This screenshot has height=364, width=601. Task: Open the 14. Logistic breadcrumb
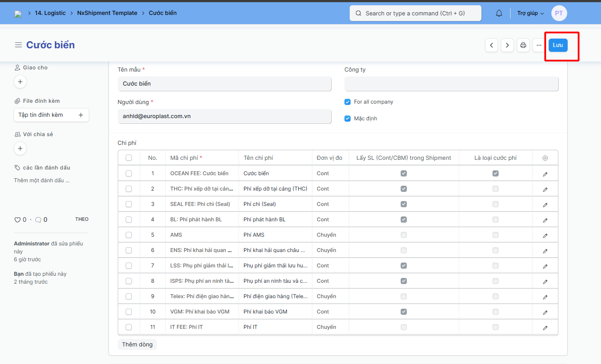(x=50, y=13)
